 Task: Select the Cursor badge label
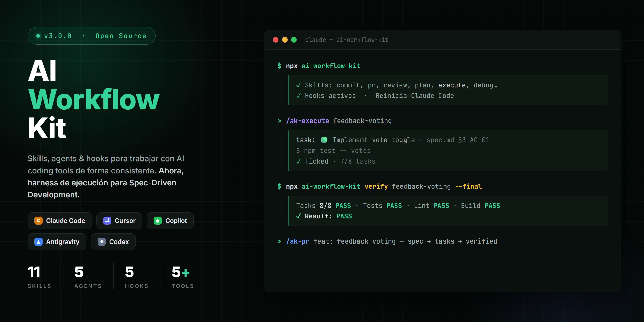pyautogui.click(x=125, y=221)
